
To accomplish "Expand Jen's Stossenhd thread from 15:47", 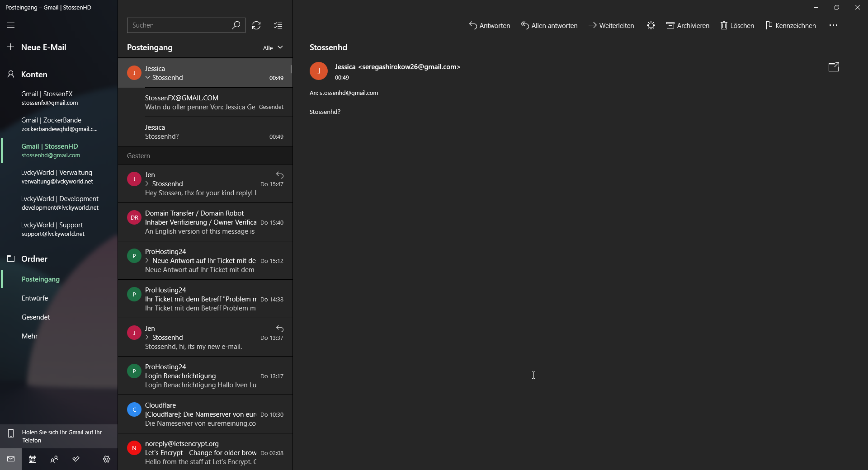I will click(x=147, y=184).
